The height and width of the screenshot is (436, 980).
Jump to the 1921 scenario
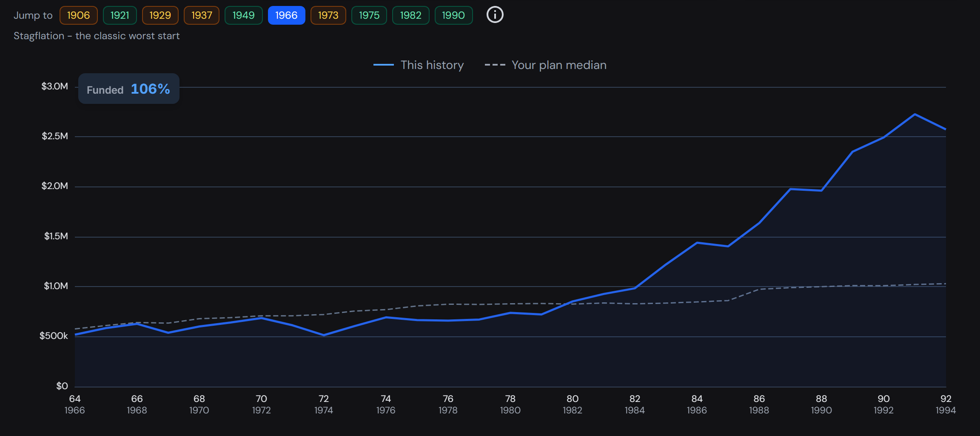pos(120,15)
